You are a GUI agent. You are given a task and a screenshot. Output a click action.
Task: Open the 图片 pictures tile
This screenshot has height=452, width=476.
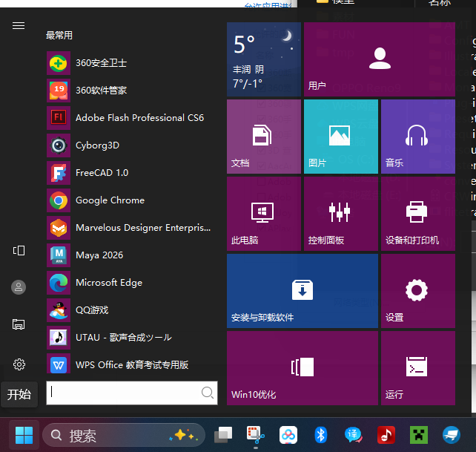(x=341, y=137)
